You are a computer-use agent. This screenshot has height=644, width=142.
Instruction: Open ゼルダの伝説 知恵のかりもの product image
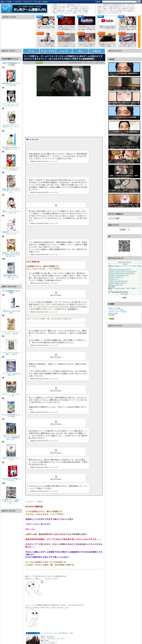click(x=11, y=407)
